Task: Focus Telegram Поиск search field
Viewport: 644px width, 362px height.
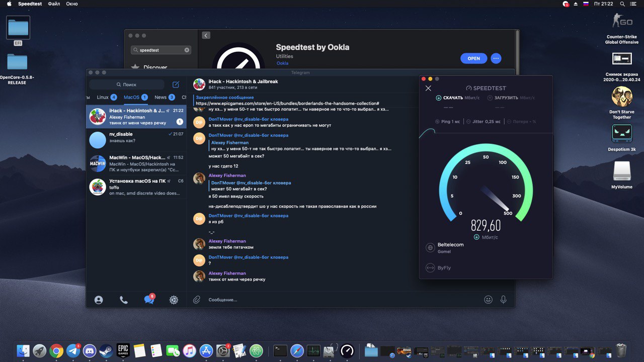Action: 127,84
